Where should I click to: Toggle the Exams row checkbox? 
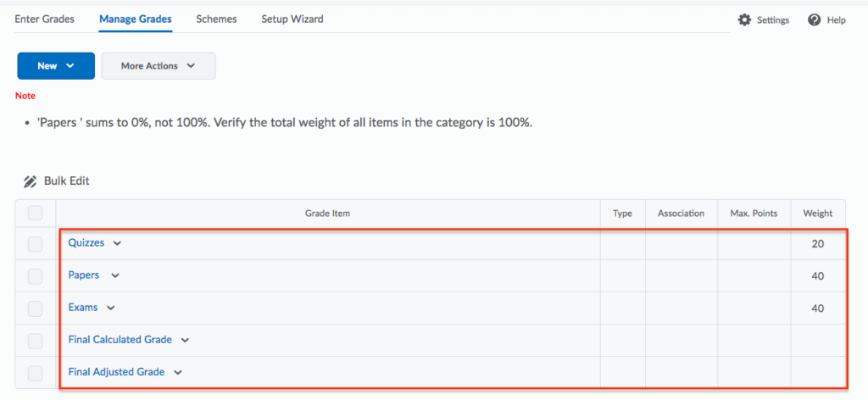pyautogui.click(x=35, y=308)
